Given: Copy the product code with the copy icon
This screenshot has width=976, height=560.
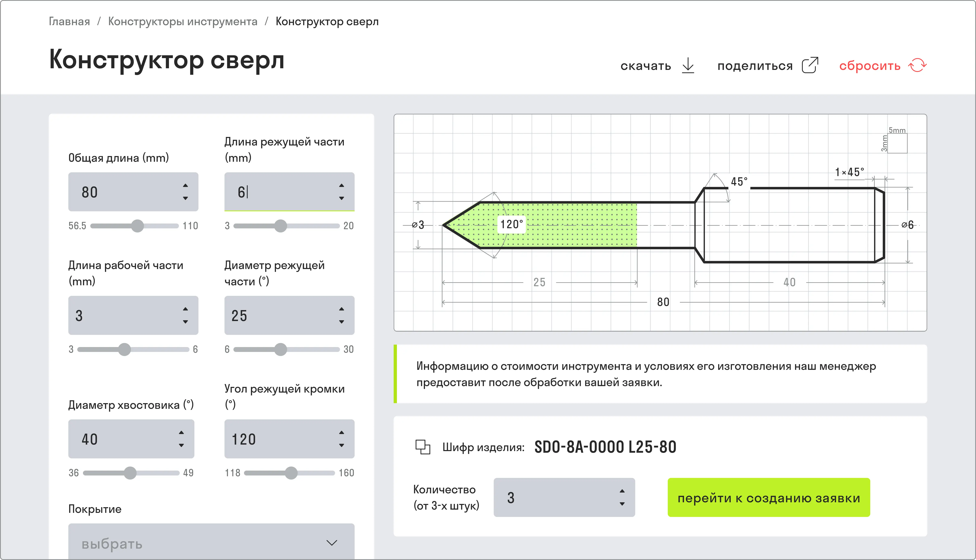Looking at the screenshot, I should tap(423, 447).
